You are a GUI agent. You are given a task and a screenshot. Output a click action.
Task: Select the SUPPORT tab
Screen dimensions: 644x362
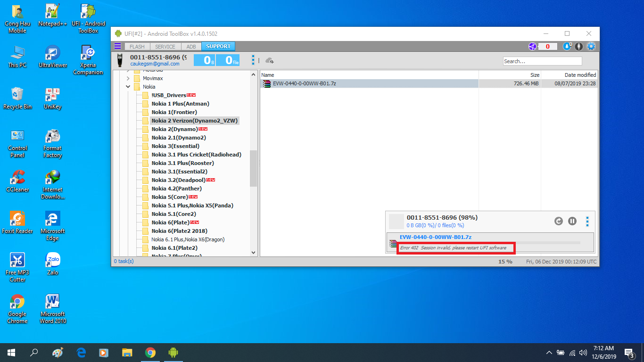[218, 46]
